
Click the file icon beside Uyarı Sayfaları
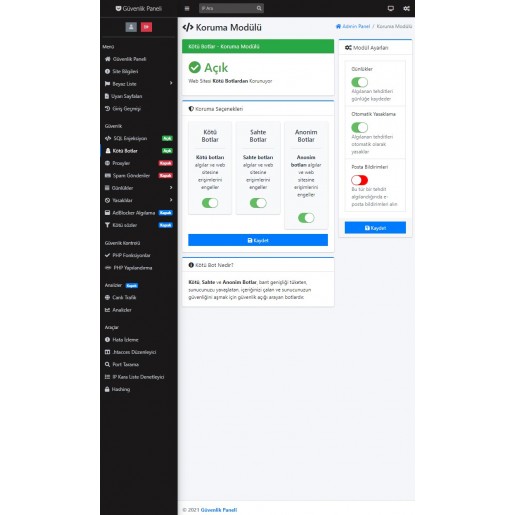point(107,96)
